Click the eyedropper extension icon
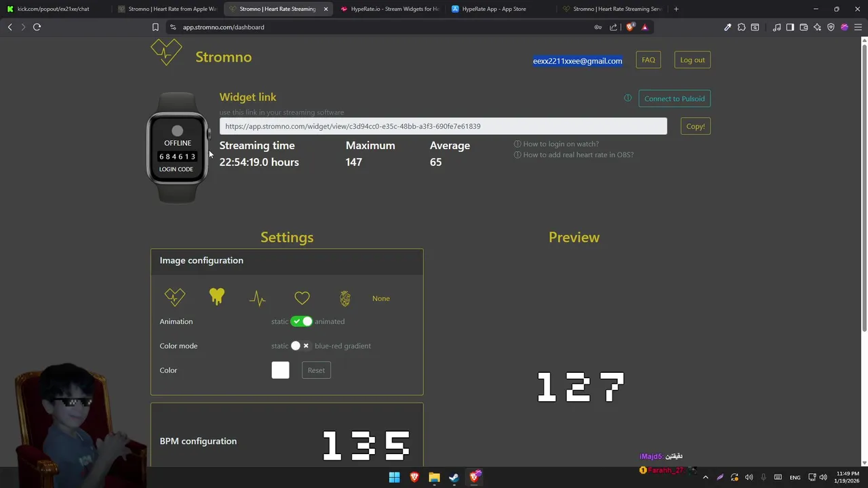This screenshot has height=488, width=868. pos(728,27)
